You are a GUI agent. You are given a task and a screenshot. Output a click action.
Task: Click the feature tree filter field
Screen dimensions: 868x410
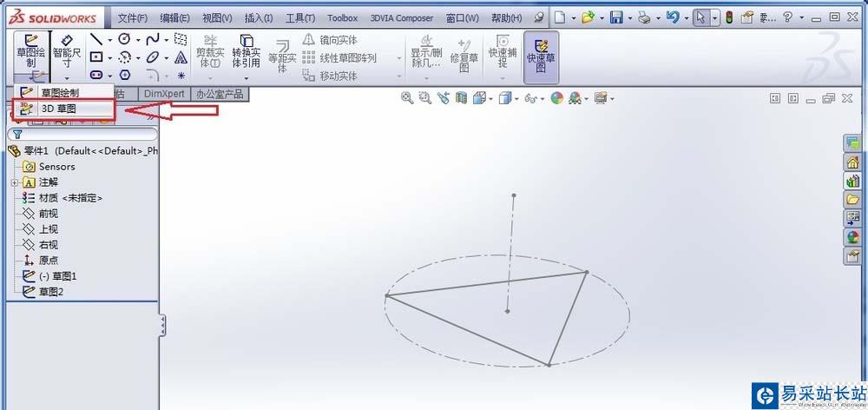[x=82, y=134]
